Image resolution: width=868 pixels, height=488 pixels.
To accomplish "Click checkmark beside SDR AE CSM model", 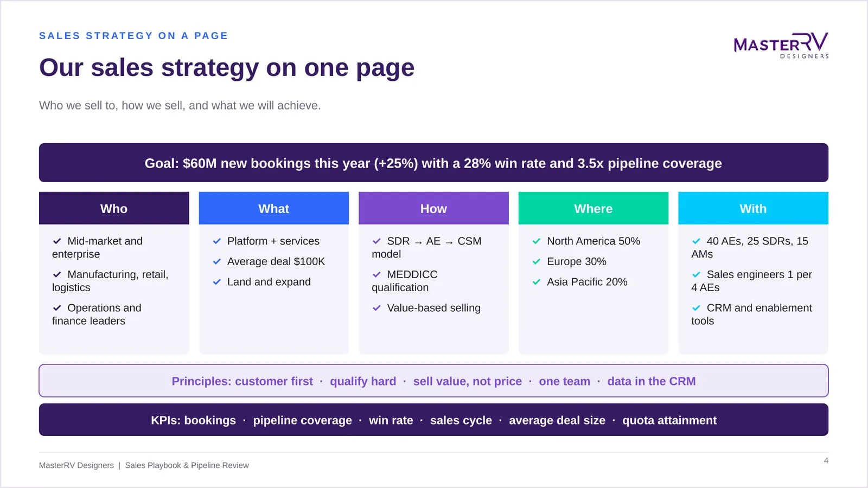I will pos(376,241).
